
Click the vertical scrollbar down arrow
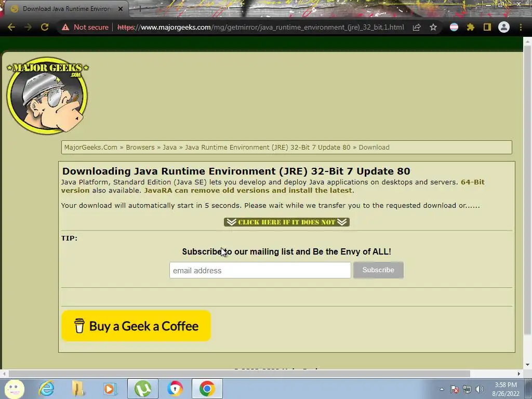click(x=527, y=365)
